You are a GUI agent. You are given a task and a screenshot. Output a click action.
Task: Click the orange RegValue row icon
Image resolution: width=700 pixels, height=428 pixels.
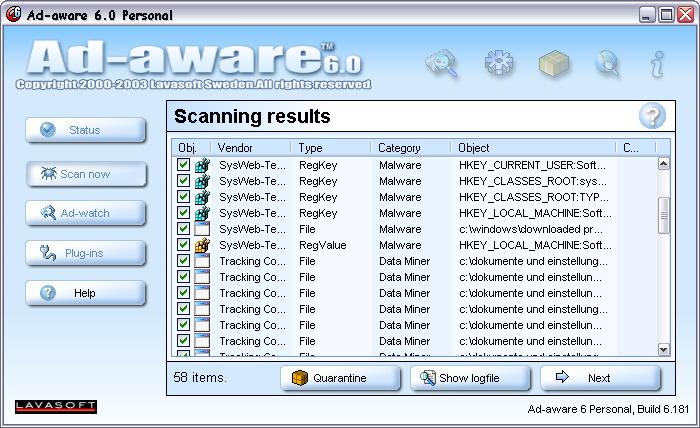pyautogui.click(x=202, y=245)
